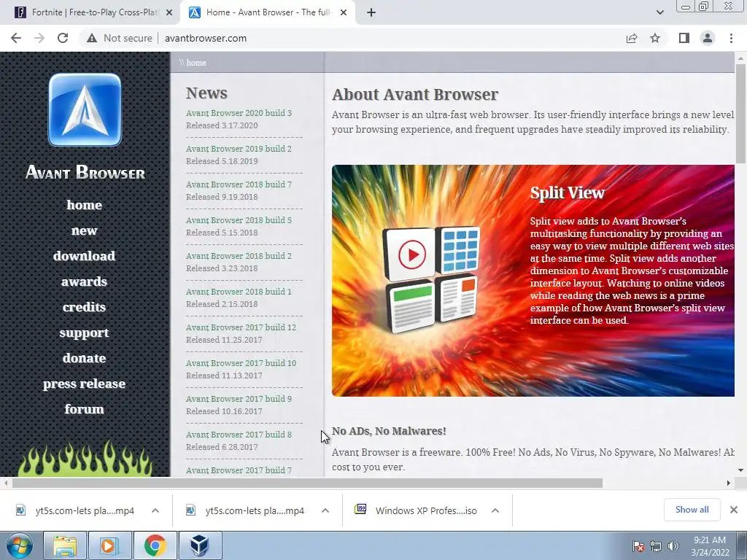The width and height of the screenshot is (747, 560).
Task: Select the Home - Avant Browser tab
Action: 268,12
